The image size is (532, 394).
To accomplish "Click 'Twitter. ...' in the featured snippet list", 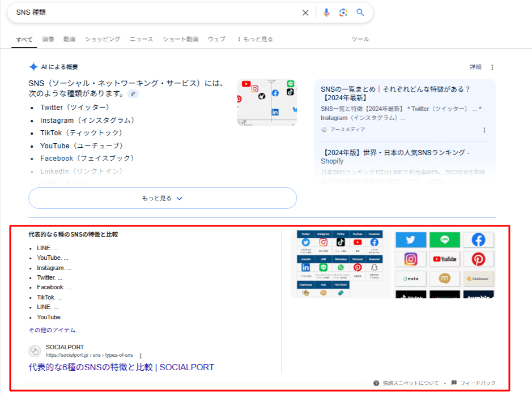I will point(49,278).
